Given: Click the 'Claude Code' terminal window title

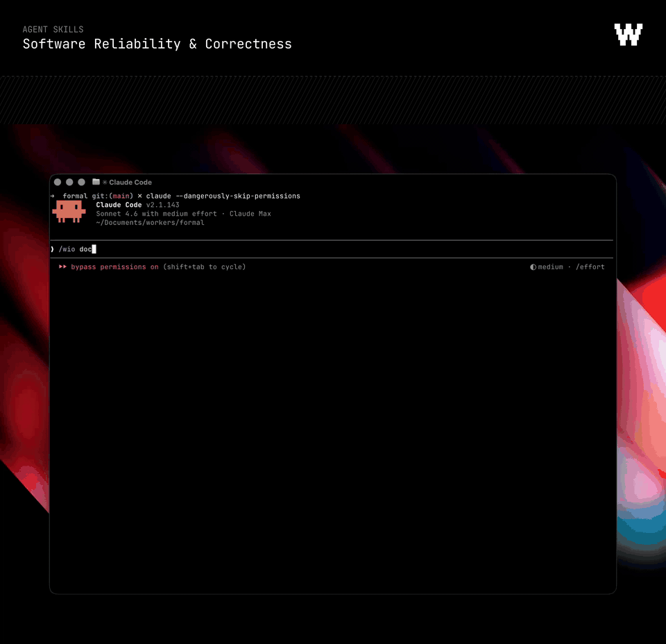Looking at the screenshot, I should pyautogui.click(x=130, y=183).
